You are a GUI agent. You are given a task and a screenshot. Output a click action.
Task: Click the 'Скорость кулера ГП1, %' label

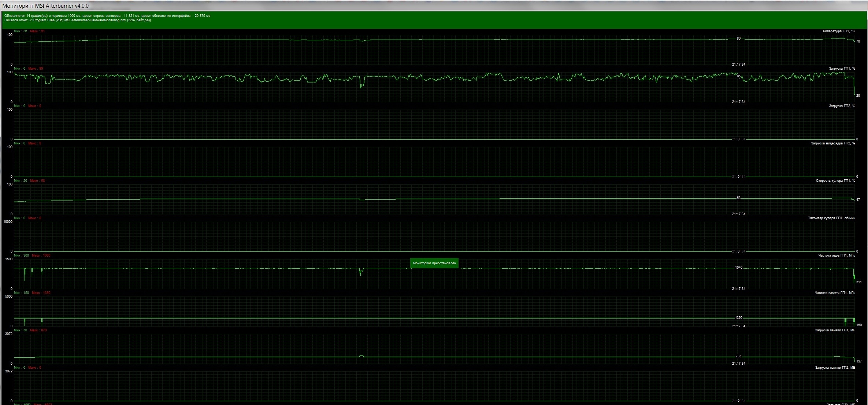(835, 181)
